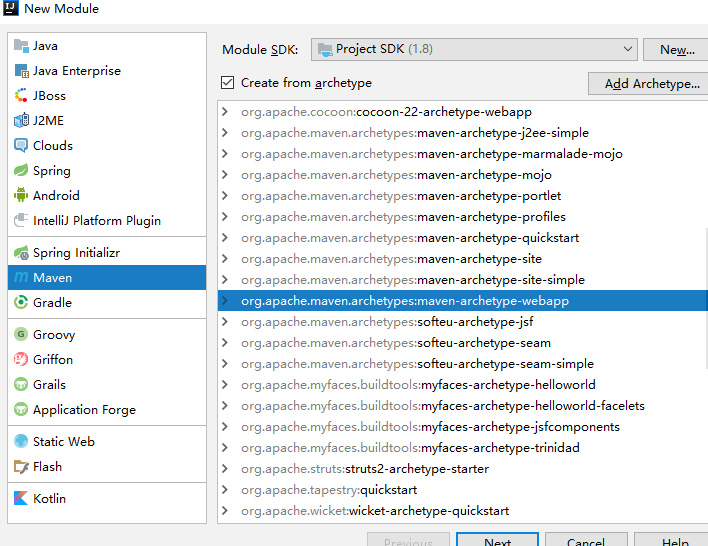Select maven-archetype-site archetype
The width and height of the screenshot is (708, 546).
462,259
